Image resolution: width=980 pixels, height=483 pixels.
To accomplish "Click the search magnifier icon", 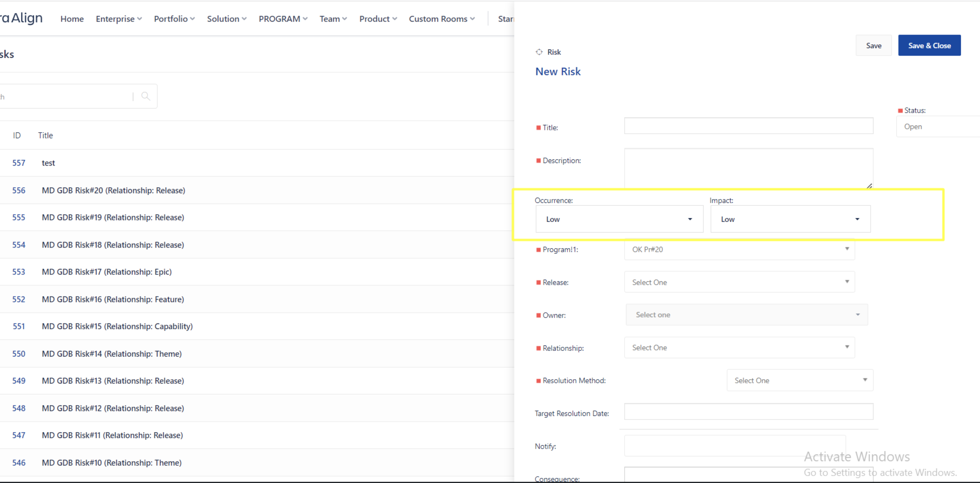I will point(145,96).
